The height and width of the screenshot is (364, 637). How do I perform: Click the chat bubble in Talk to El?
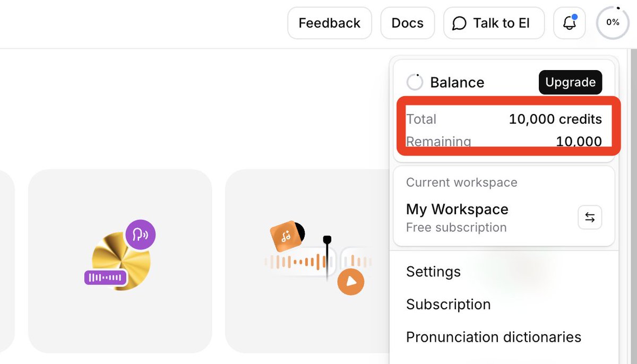tap(459, 23)
